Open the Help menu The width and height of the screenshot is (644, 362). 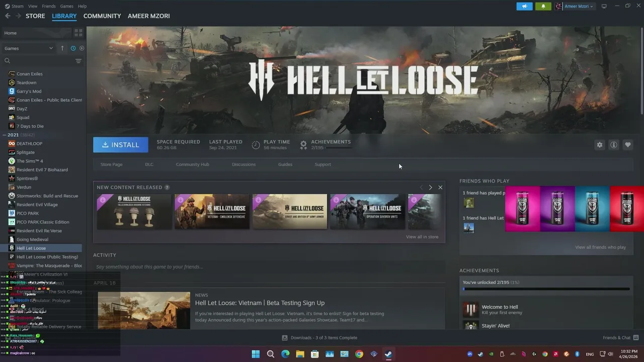pyautogui.click(x=82, y=6)
